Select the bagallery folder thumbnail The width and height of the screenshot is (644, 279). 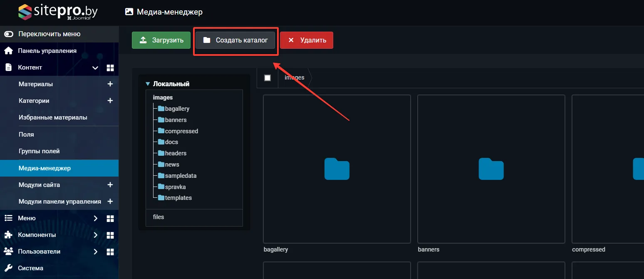tap(337, 169)
